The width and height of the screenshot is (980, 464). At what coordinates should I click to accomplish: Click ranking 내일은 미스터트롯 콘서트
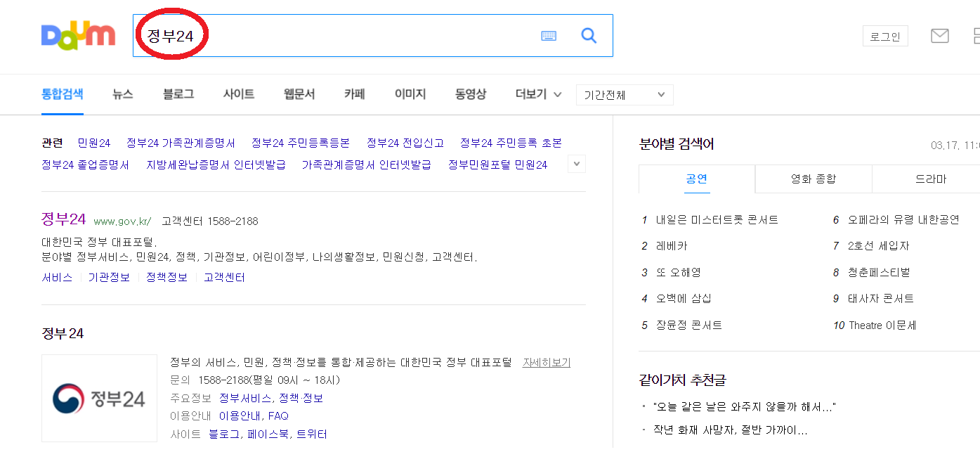[x=717, y=219]
